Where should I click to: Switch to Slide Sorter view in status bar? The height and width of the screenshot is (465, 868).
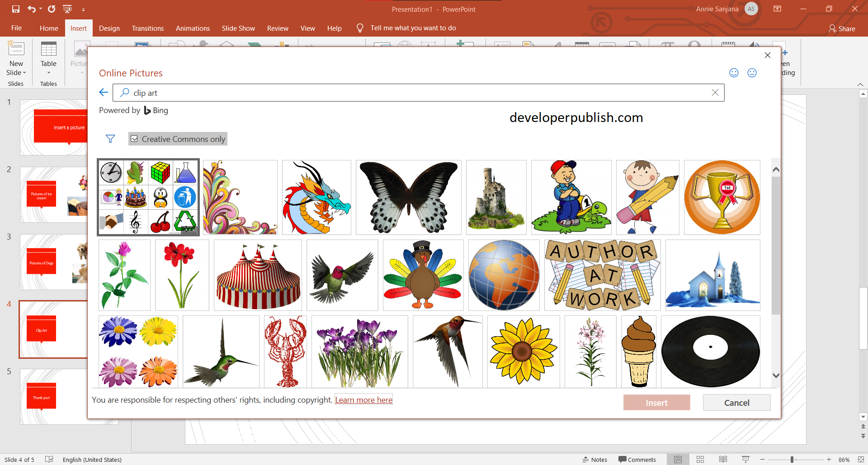tap(700, 459)
